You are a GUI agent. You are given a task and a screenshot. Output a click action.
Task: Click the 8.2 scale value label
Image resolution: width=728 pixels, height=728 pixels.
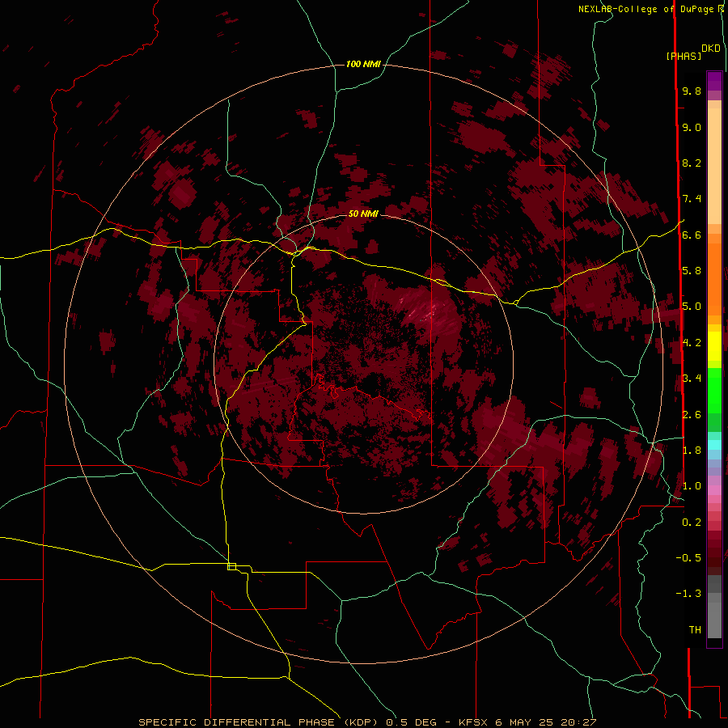(x=692, y=163)
